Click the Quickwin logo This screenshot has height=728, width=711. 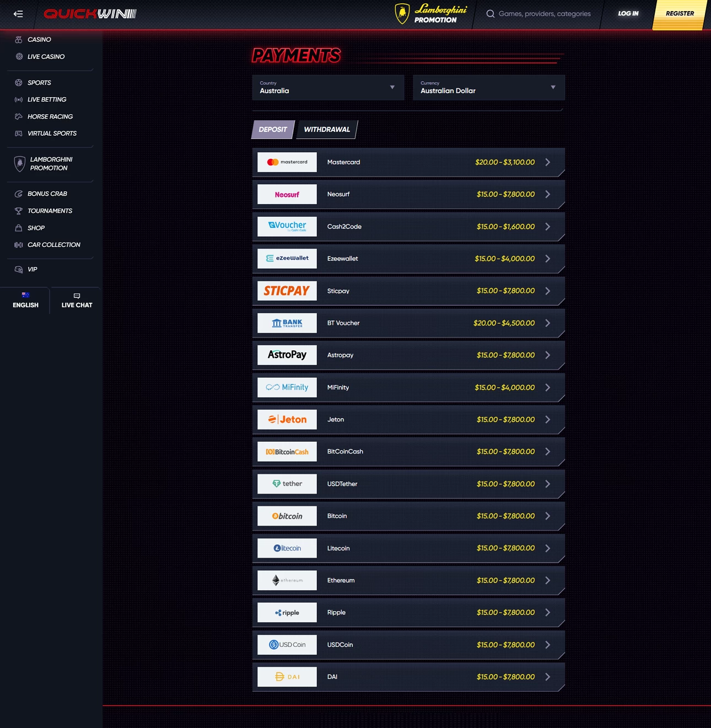pyautogui.click(x=90, y=14)
